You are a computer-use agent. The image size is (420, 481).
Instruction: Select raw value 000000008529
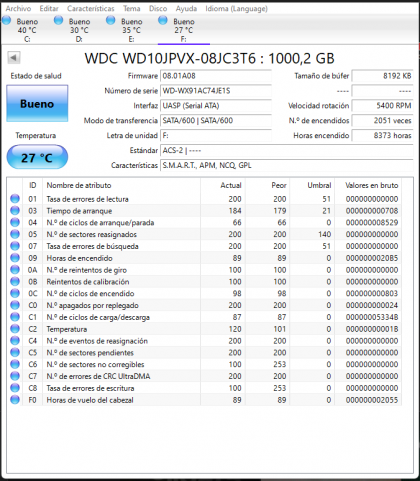point(372,223)
